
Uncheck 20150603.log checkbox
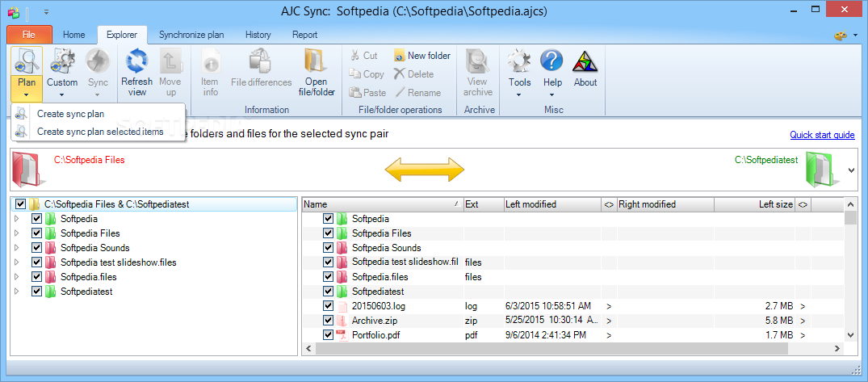(329, 305)
